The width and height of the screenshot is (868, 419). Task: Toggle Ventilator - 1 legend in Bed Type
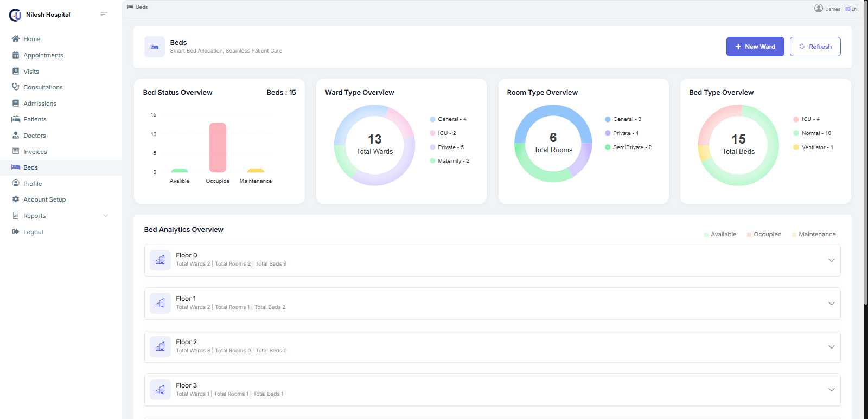[813, 147]
